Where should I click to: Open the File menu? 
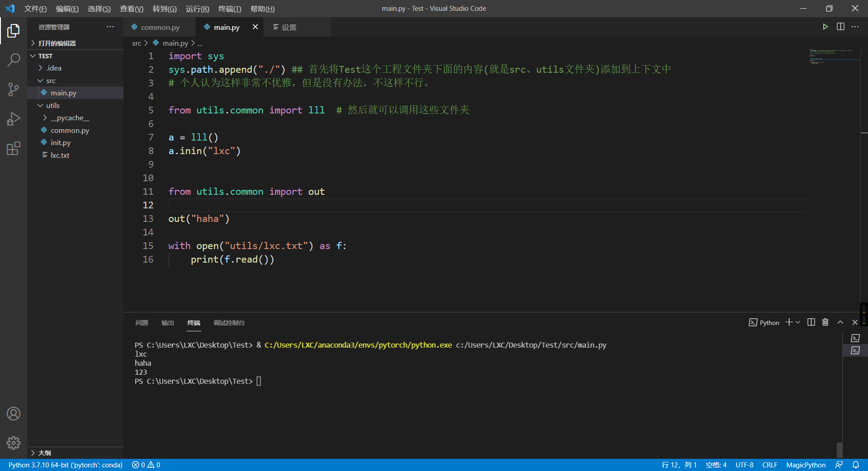coord(35,9)
